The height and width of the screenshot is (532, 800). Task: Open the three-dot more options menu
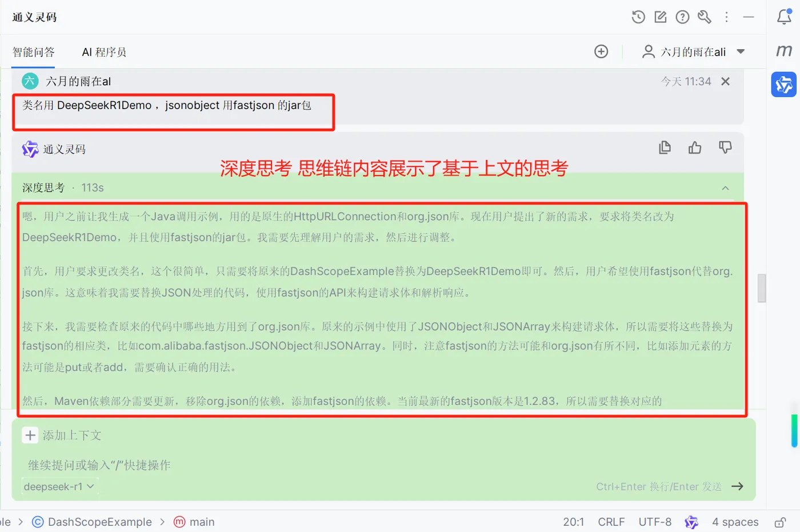point(727,17)
